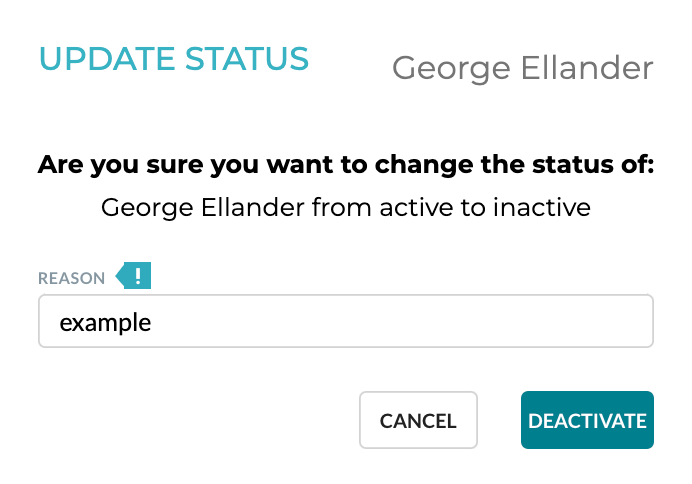Click the word 'active' in the status message
The height and width of the screenshot is (484, 692).
pos(416,207)
